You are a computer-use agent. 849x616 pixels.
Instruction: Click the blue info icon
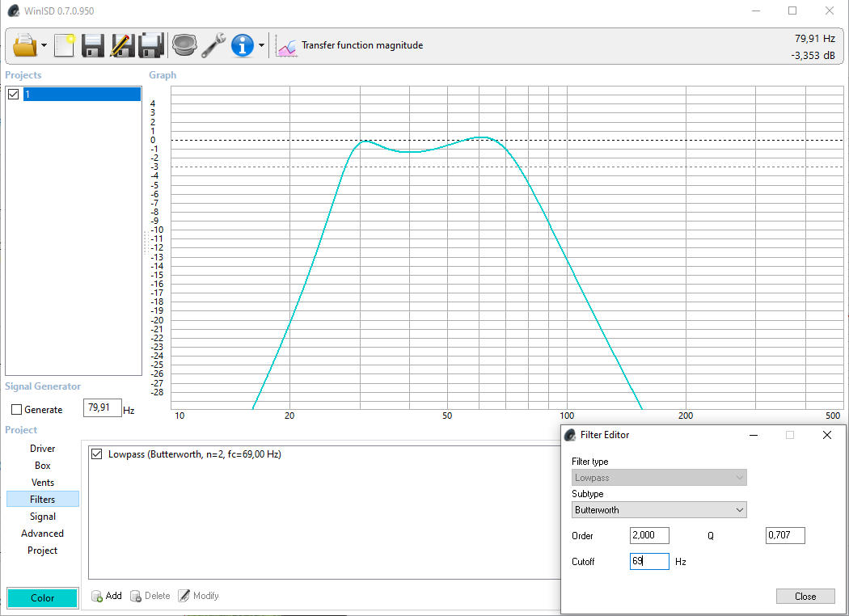(243, 45)
